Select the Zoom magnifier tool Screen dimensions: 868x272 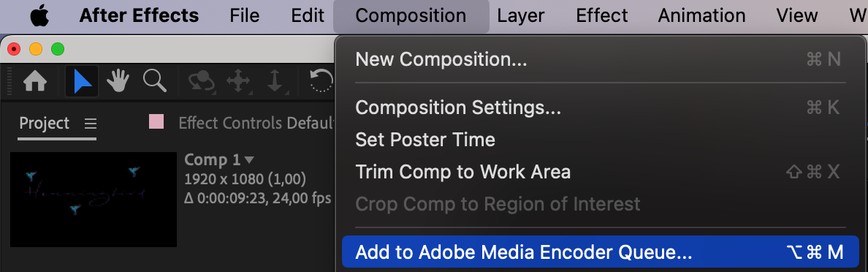pos(154,81)
